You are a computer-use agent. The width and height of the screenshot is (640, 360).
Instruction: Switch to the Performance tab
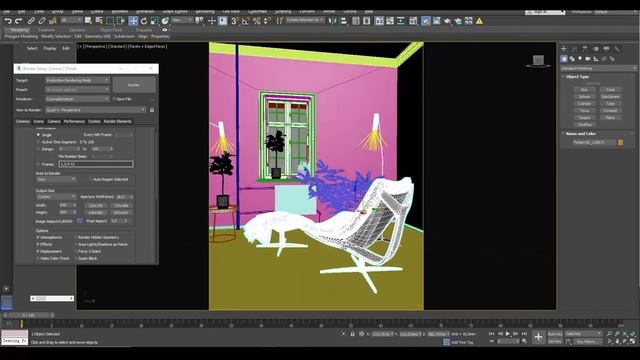74,121
